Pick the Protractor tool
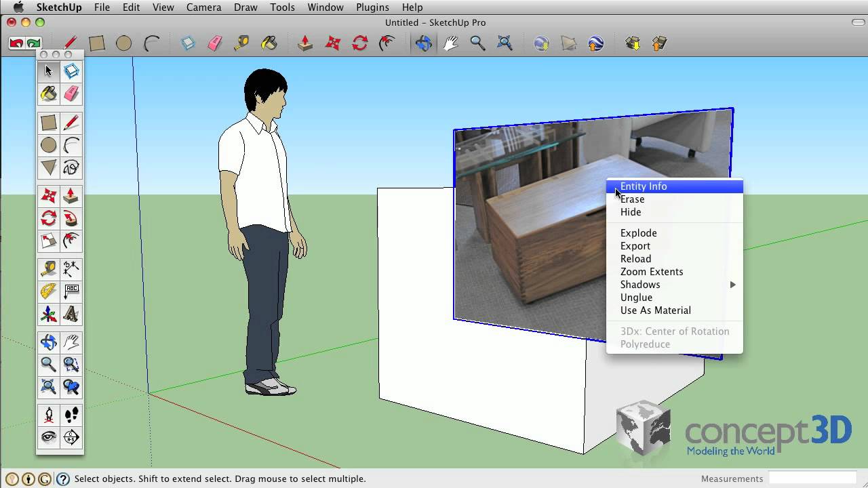 tap(49, 291)
